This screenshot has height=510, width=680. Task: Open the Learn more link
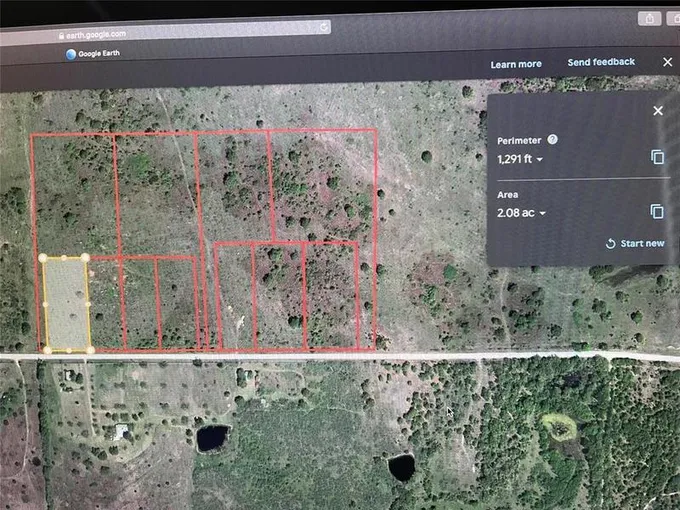(516, 64)
